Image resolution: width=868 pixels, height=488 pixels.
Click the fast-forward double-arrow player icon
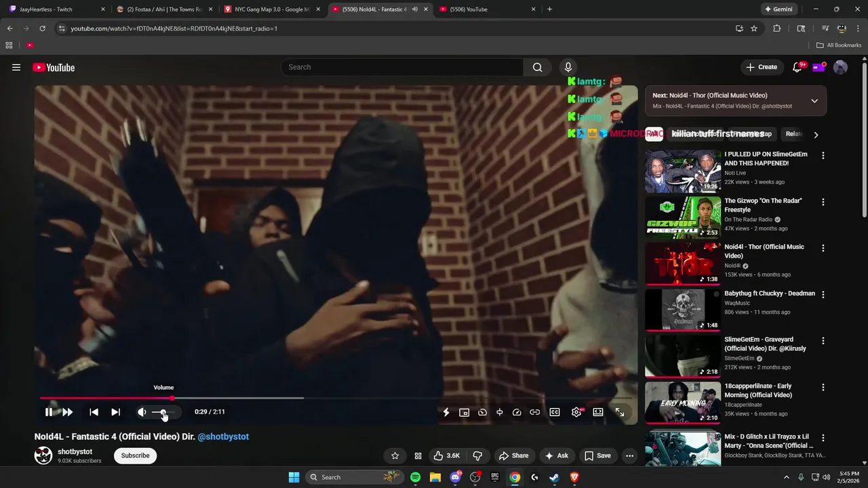click(67, 412)
